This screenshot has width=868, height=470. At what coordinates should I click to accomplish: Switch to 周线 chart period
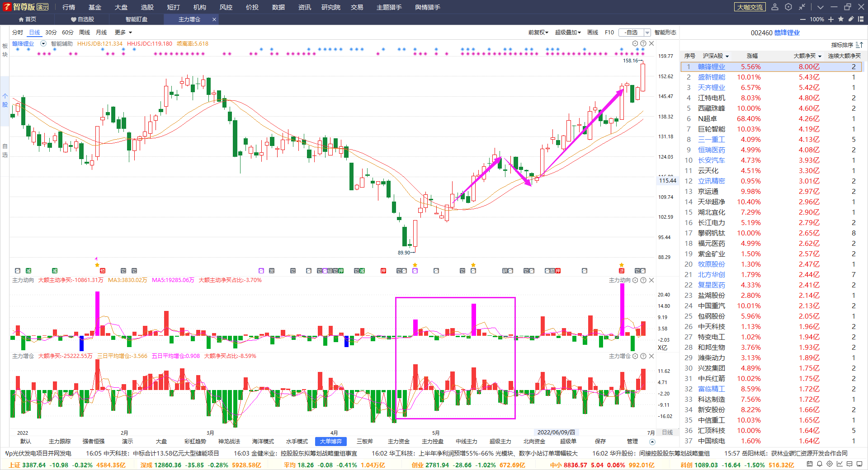[85, 33]
